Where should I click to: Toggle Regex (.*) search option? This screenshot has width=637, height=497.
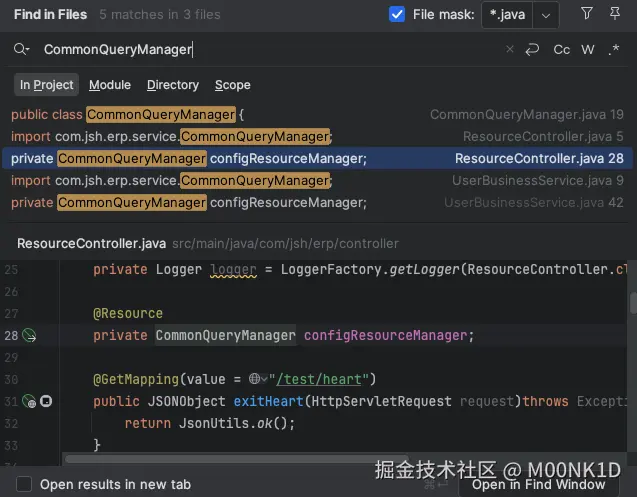614,50
